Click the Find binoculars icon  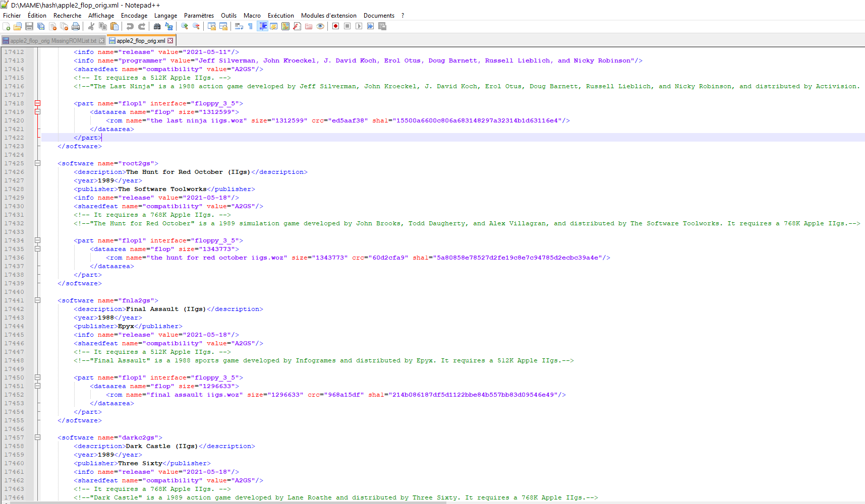(157, 26)
